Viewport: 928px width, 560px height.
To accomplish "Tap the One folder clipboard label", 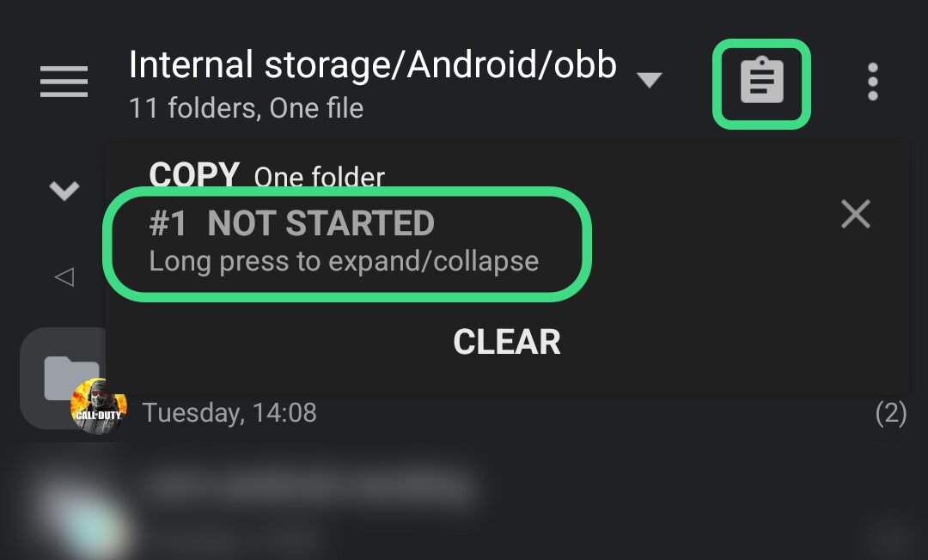I will coord(319,177).
